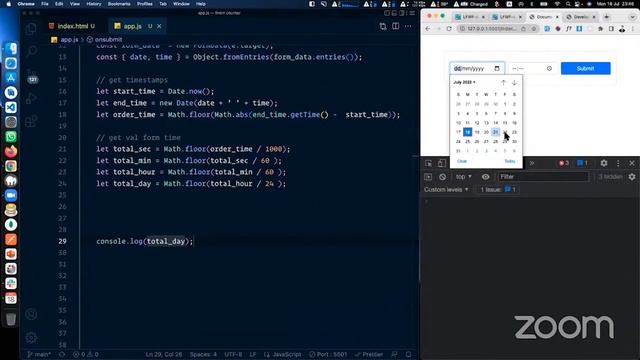
Task: Go to previous month with up arrow
Action: pyautogui.click(x=503, y=82)
